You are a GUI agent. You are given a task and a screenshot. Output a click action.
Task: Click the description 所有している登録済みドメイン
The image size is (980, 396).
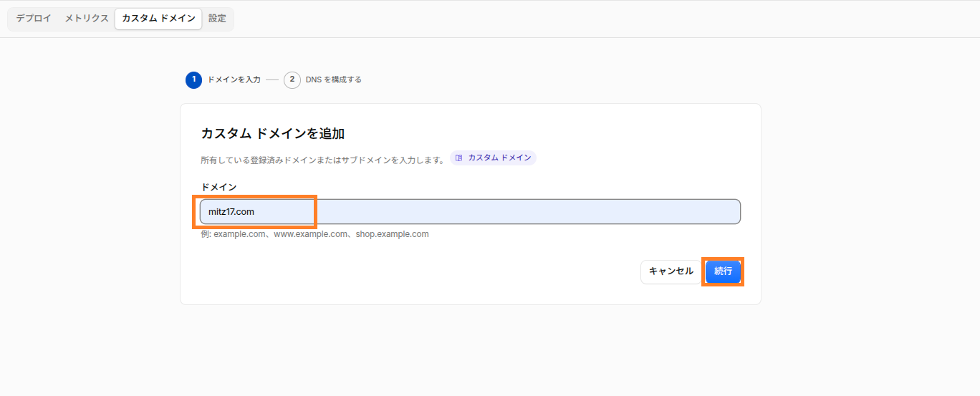(x=323, y=160)
